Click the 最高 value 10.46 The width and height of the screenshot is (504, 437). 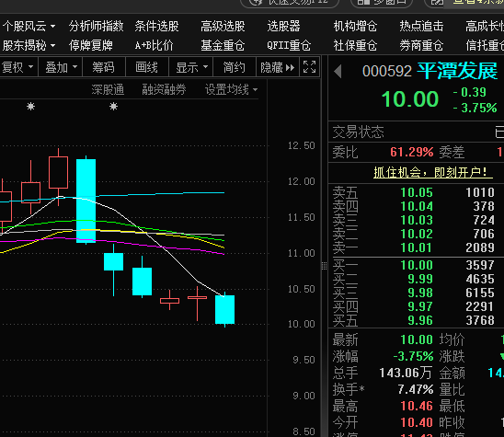coord(417,406)
